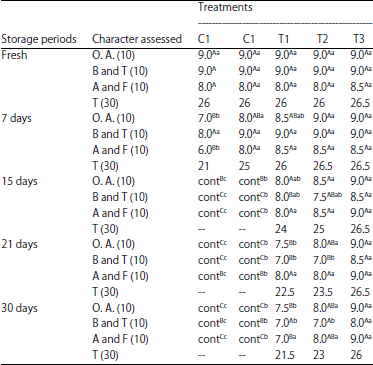This screenshot has width=373, height=365.
Task: Select the total 21 under first C1 column
Action: click(204, 166)
